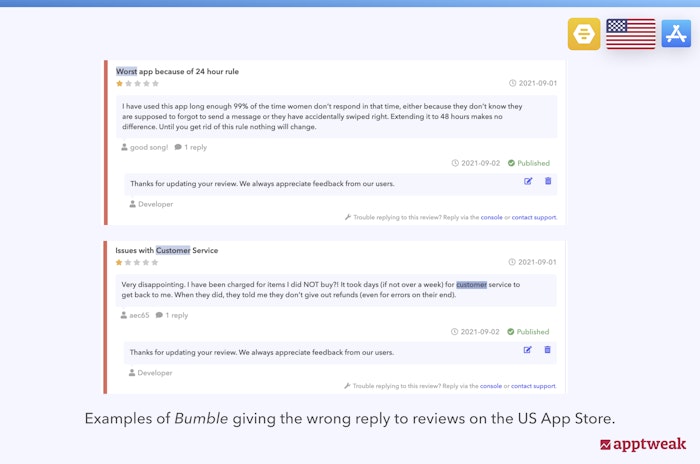This screenshot has height=464, width=700.
Task: Open contact support link under second review
Action: tap(534, 385)
